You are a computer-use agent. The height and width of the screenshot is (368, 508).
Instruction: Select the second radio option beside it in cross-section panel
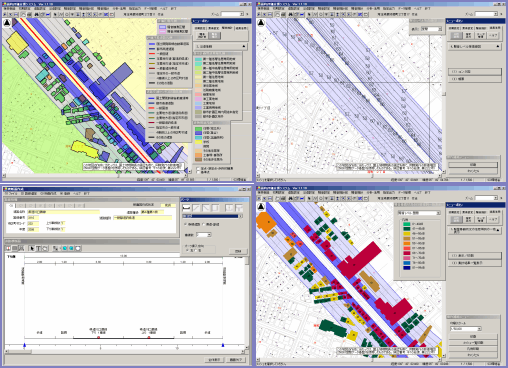tap(204, 224)
